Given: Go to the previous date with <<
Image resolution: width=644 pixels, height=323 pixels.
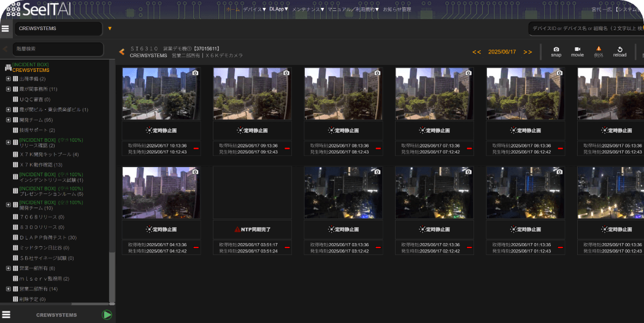Looking at the screenshot, I should click(477, 52).
